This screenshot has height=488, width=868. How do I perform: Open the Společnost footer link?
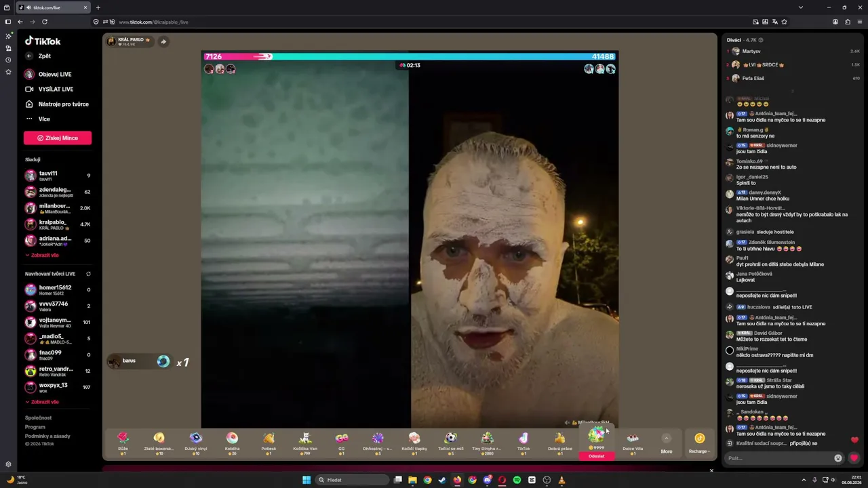click(x=38, y=418)
